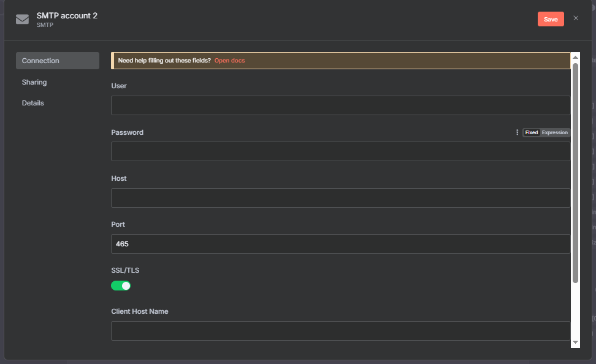Screen dimensions: 596x364
Task: Select Fixed mode for Password
Action: point(532,132)
